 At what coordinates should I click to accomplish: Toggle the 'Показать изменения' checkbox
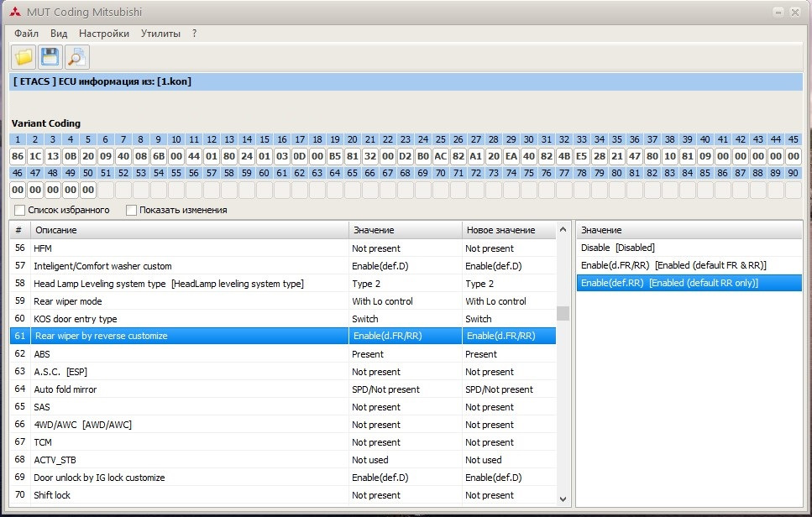(x=132, y=210)
